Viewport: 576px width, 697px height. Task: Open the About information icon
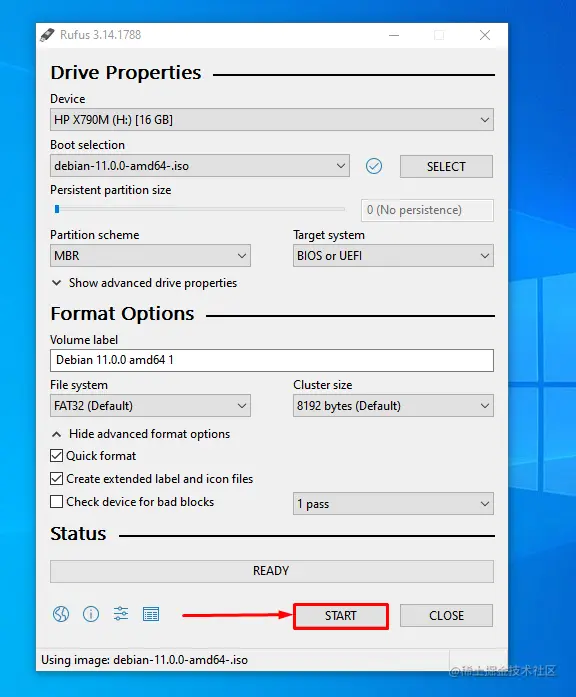(91, 614)
